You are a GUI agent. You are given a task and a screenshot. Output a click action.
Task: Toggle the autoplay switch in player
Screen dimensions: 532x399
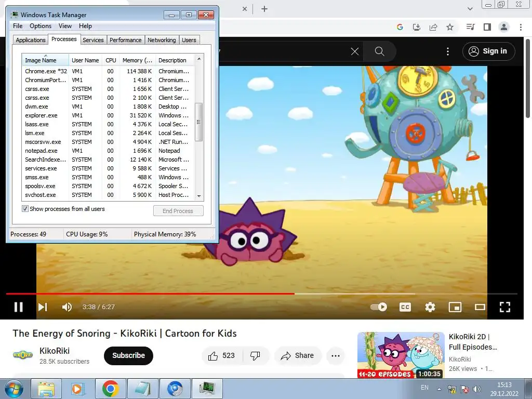click(379, 307)
